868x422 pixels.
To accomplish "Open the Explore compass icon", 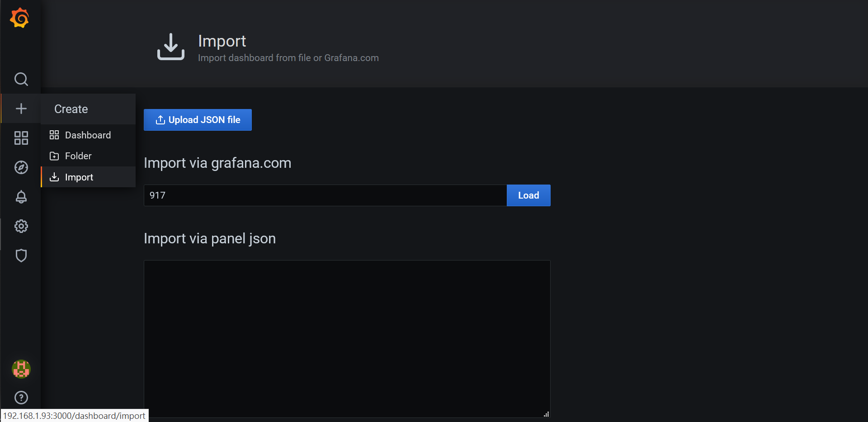I will coord(21,167).
